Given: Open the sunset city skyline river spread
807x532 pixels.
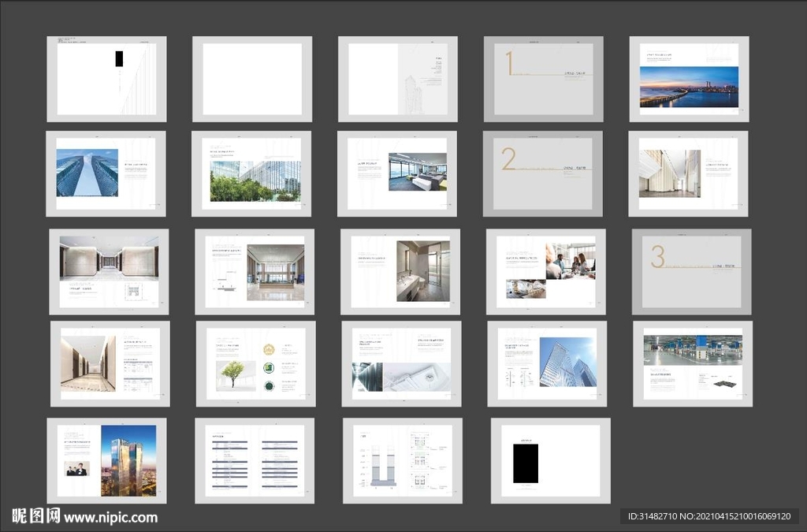Looking at the screenshot, I should coord(689,79).
